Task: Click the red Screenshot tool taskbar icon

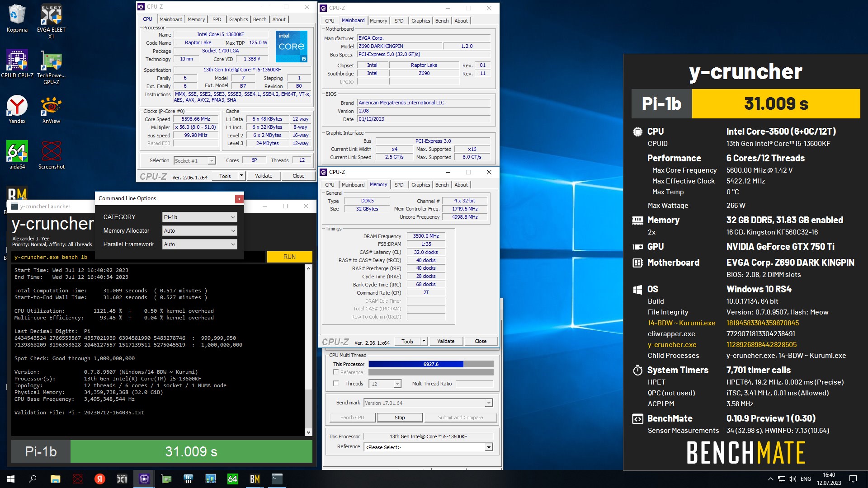Action: pos(78,479)
